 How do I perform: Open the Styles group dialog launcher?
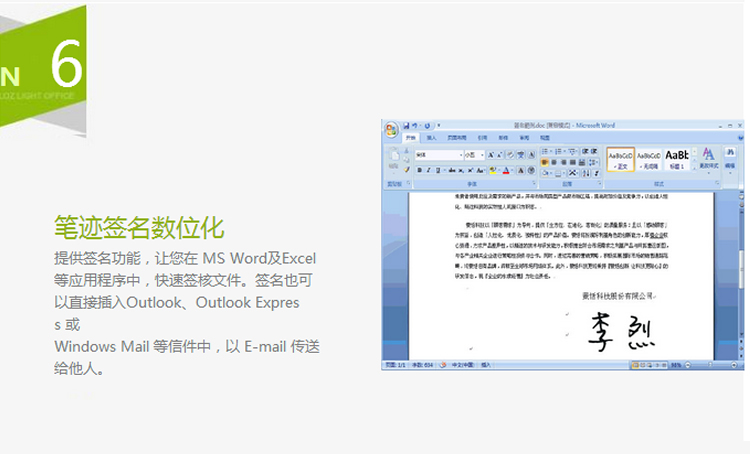717,183
